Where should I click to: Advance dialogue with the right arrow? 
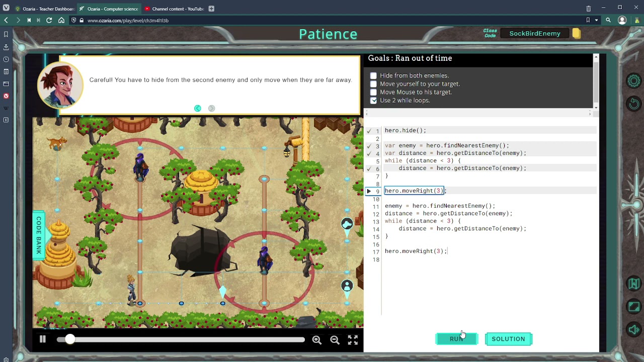pyautogui.click(x=211, y=108)
